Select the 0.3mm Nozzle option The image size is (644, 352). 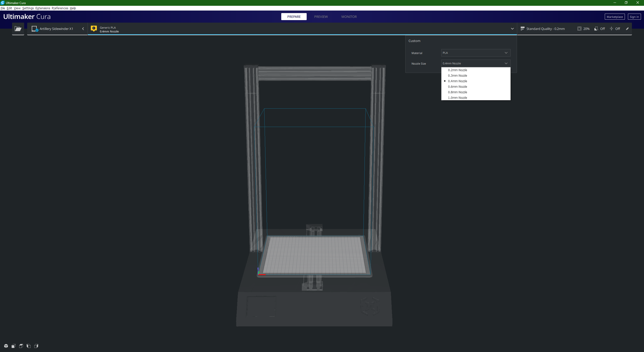click(x=476, y=76)
